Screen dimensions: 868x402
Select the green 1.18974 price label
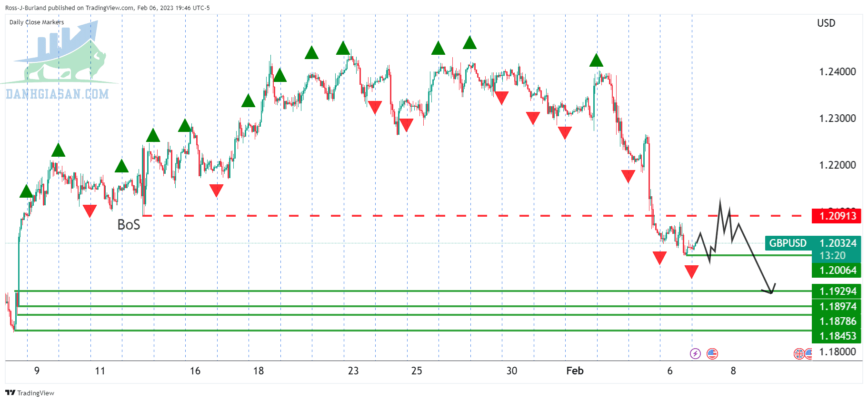[837, 306]
